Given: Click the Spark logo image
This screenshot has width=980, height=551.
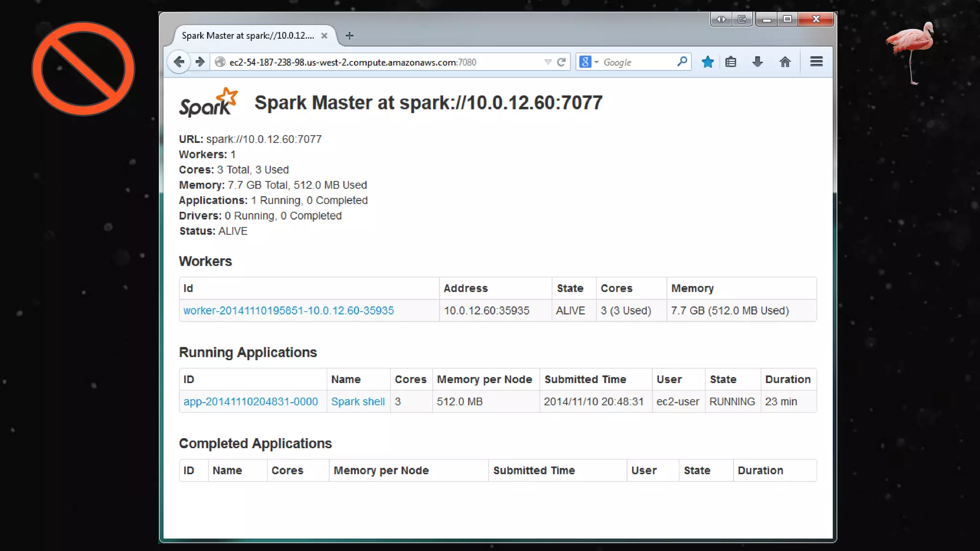Looking at the screenshot, I should (208, 103).
